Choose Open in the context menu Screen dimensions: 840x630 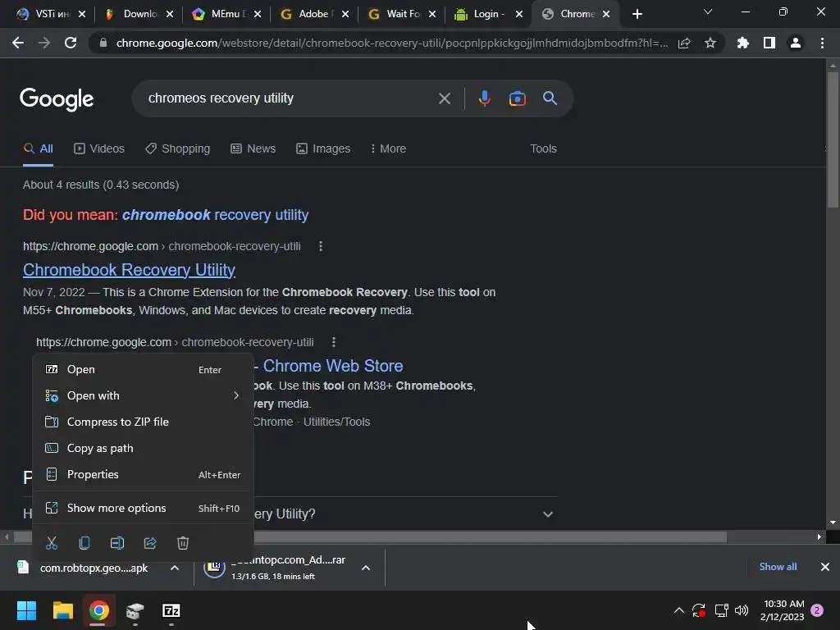(143, 370)
